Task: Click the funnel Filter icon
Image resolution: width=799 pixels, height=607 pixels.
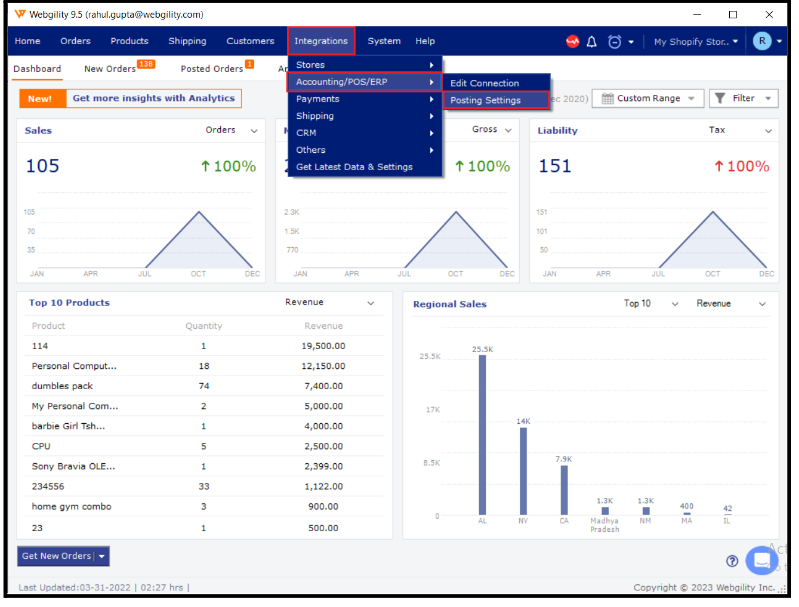Action: pyautogui.click(x=720, y=98)
